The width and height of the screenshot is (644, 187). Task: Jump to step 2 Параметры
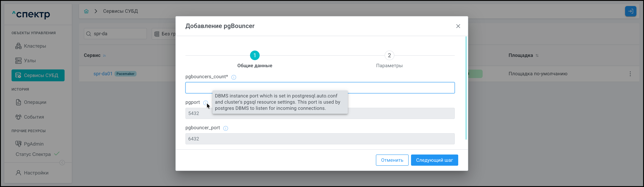tap(389, 55)
